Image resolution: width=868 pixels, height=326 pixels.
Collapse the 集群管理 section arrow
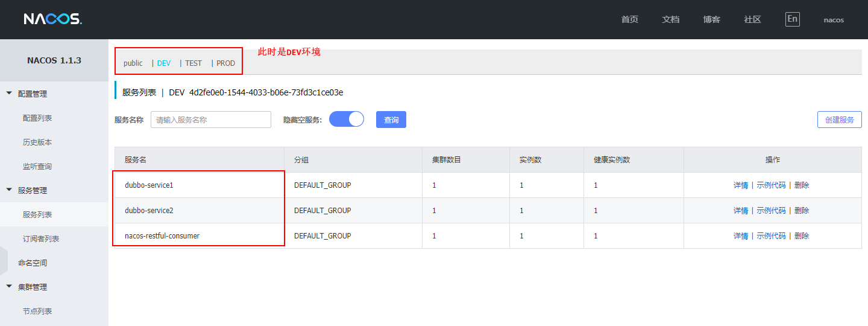coord(9,287)
